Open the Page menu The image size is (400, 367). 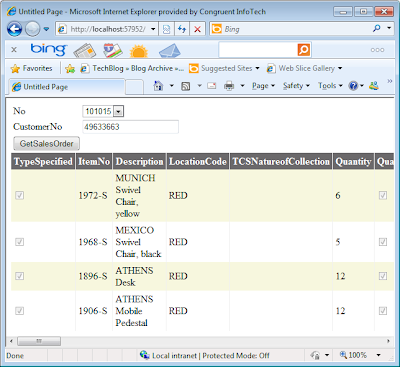click(x=263, y=86)
